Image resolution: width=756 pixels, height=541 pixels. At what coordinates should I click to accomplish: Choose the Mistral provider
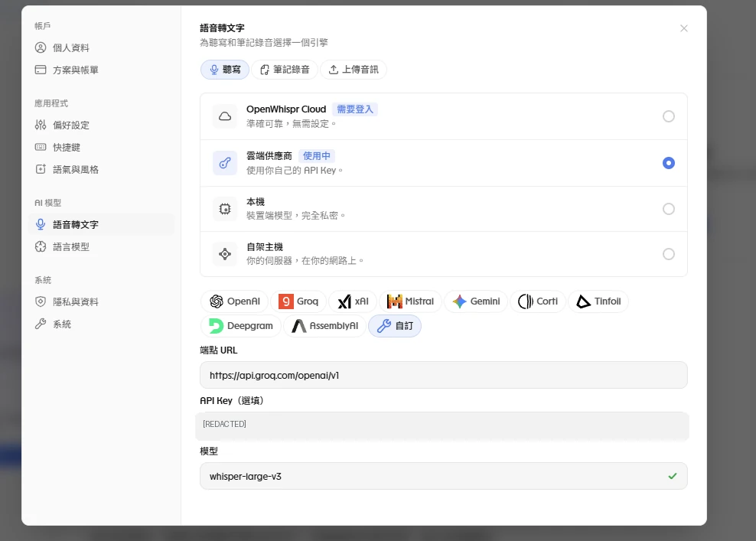pyautogui.click(x=410, y=301)
